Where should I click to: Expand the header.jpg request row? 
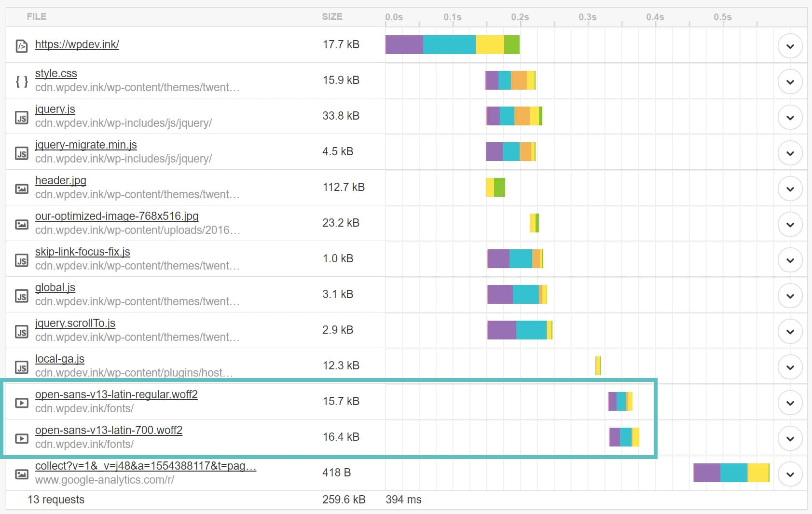coord(790,188)
